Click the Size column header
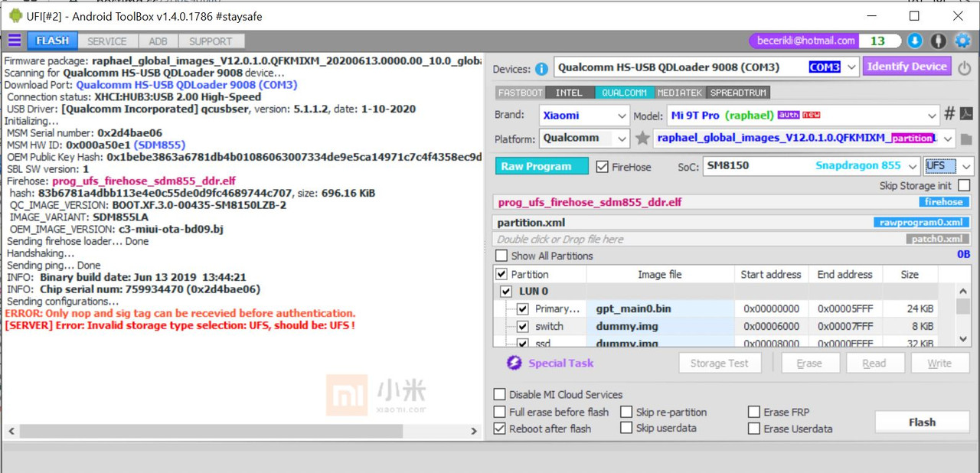 [910, 274]
